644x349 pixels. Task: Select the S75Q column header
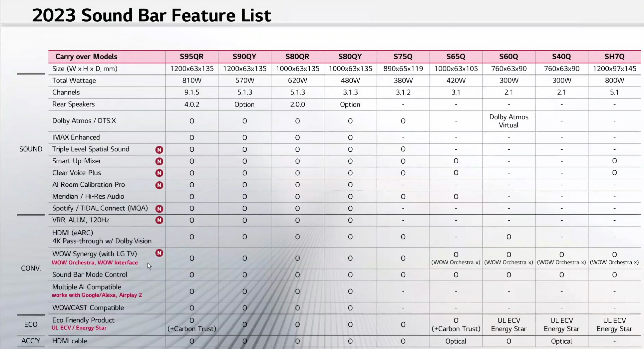[403, 56]
